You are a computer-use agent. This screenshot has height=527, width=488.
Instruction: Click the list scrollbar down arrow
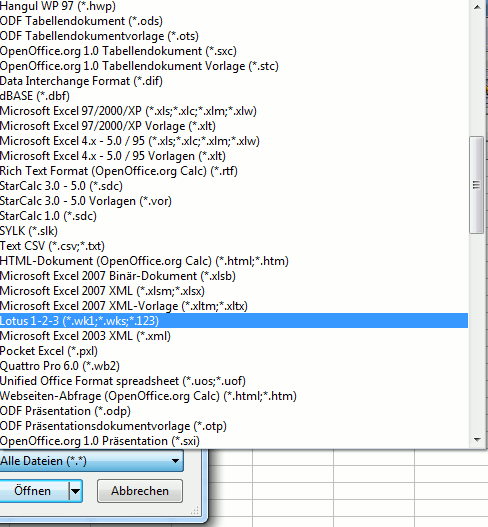(477, 440)
